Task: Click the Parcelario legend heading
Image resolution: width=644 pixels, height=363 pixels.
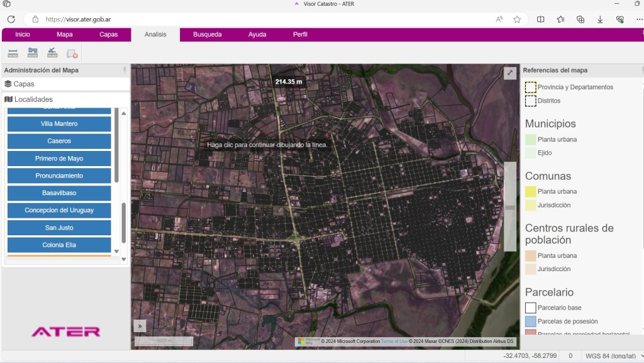Action: tap(549, 293)
